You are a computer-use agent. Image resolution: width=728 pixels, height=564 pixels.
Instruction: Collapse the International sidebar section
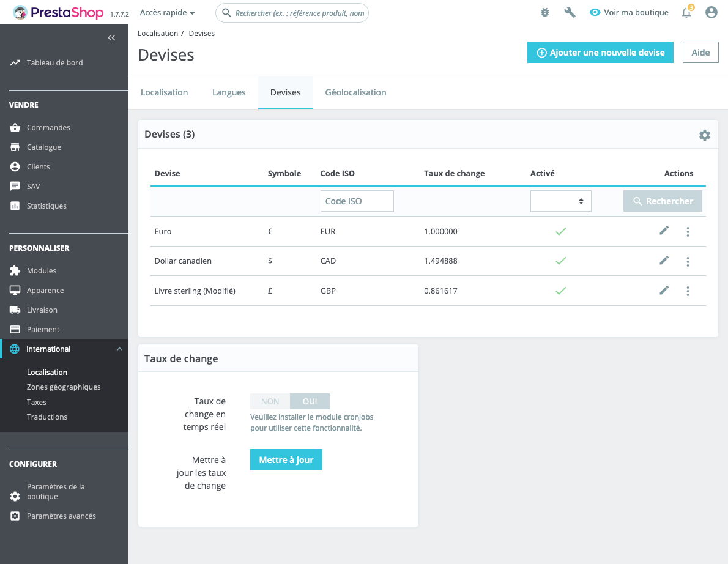pos(119,349)
